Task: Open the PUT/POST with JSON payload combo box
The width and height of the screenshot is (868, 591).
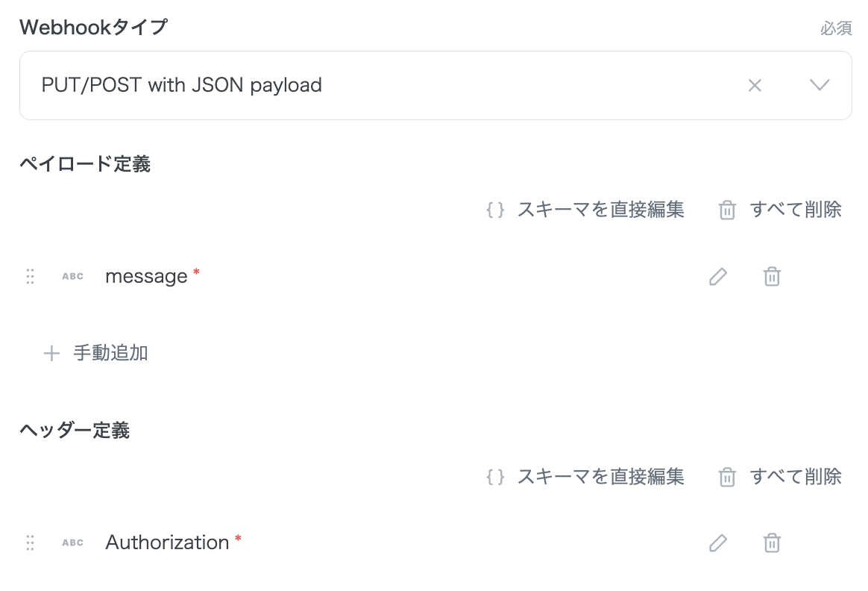Action: tap(373, 86)
